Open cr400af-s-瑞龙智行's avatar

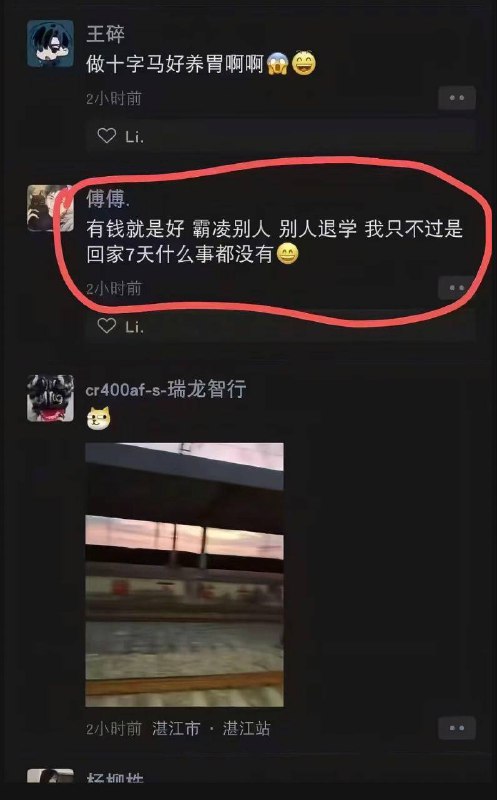[50, 398]
